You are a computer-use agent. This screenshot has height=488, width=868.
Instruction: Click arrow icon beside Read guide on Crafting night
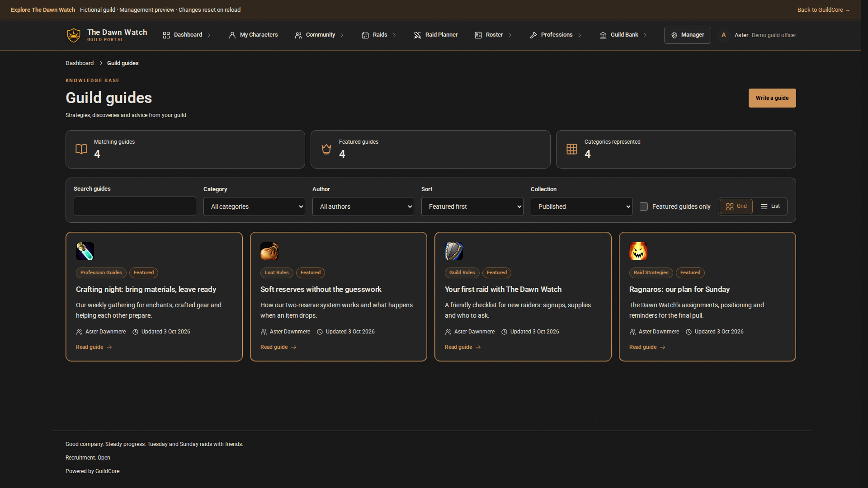coord(109,347)
